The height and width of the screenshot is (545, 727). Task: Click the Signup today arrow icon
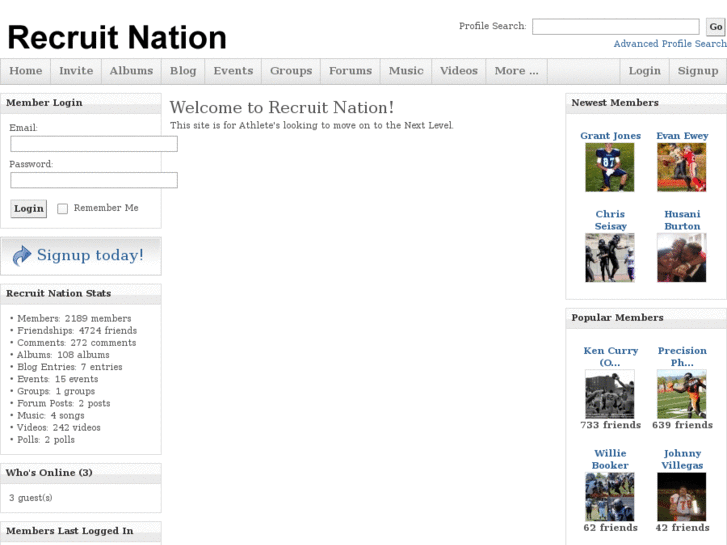[x=22, y=256]
